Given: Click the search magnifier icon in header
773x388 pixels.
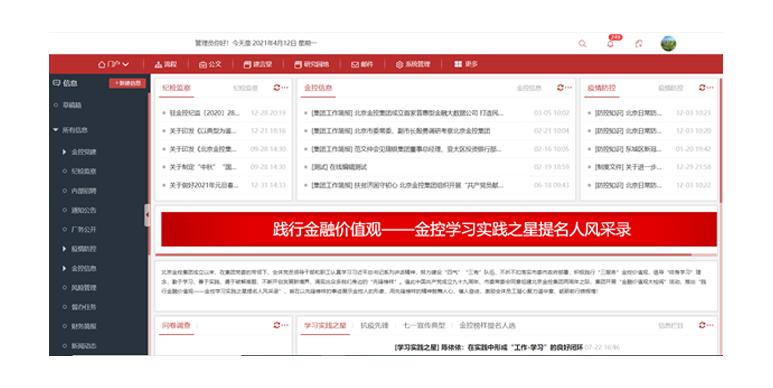Looking at the screenshot, I should click(582, 43).
